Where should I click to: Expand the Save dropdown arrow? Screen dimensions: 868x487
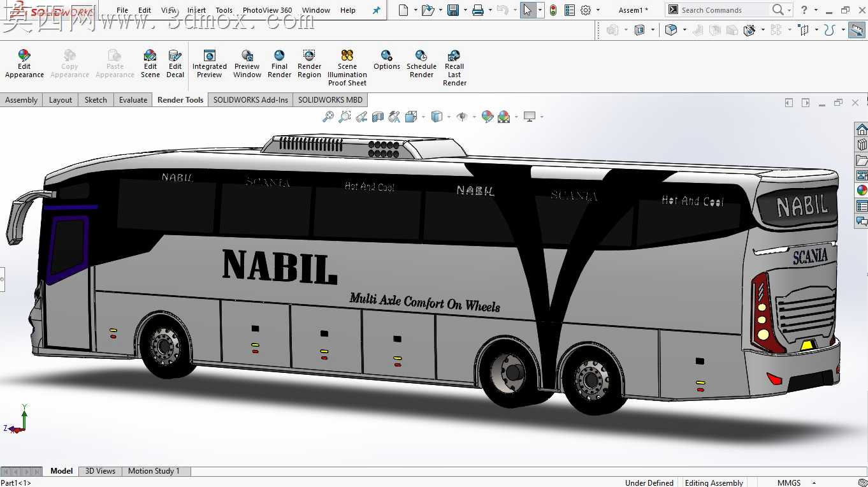click(x=465, y=10)
